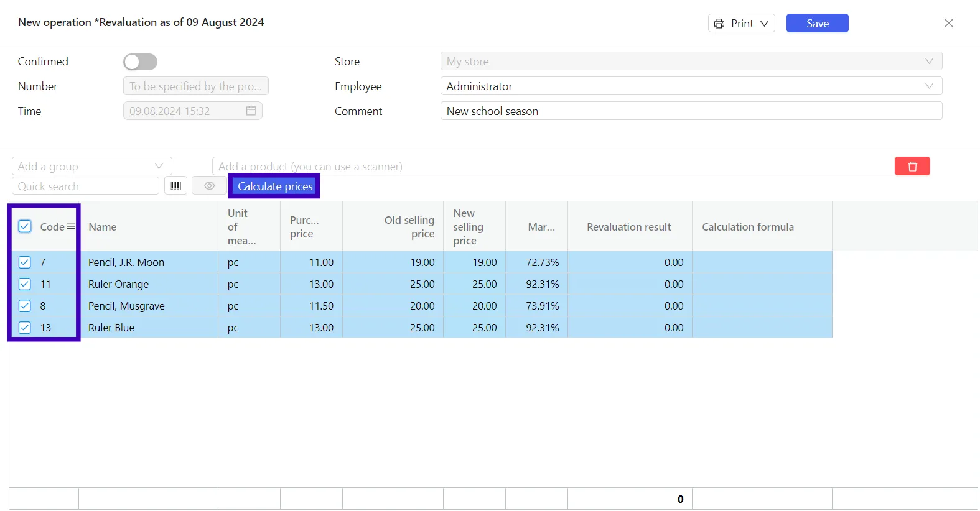Click the Quick search field
The image size is (980, 511).
85,186
